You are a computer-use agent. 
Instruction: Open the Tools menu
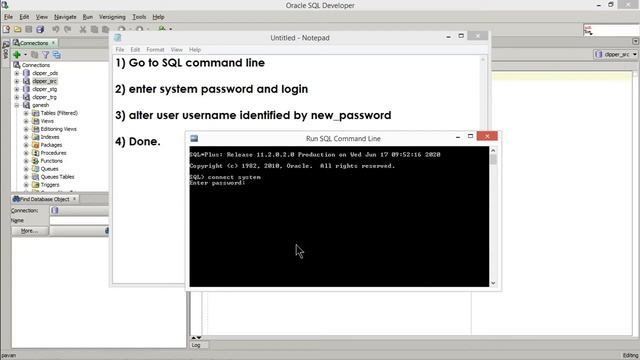click(139, 17)
